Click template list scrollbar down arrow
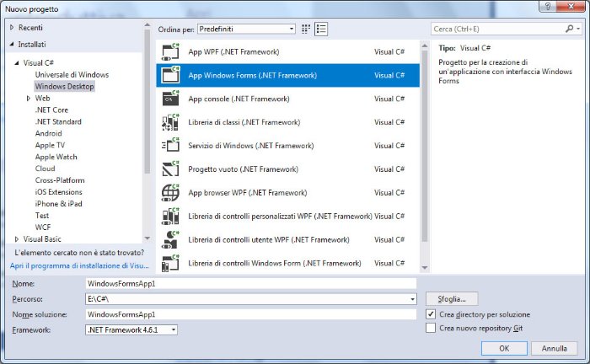 coord(425,268)
